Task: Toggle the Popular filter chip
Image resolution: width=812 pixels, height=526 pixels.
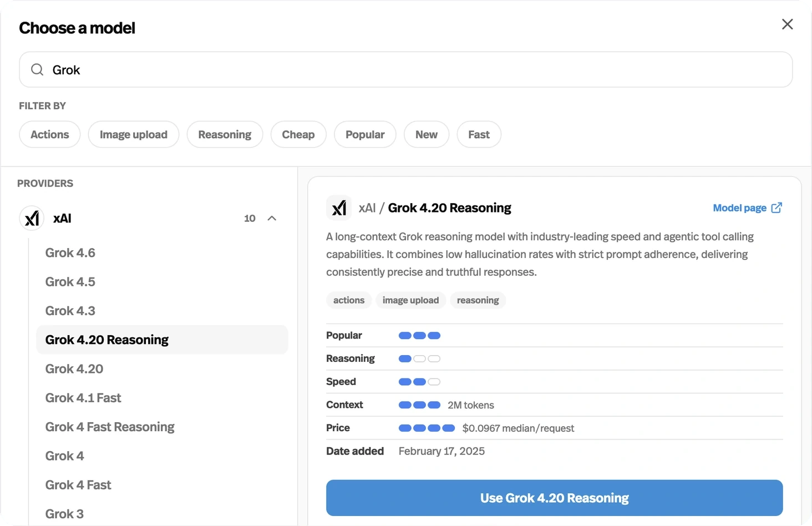Action: click(x=365, y=134)
